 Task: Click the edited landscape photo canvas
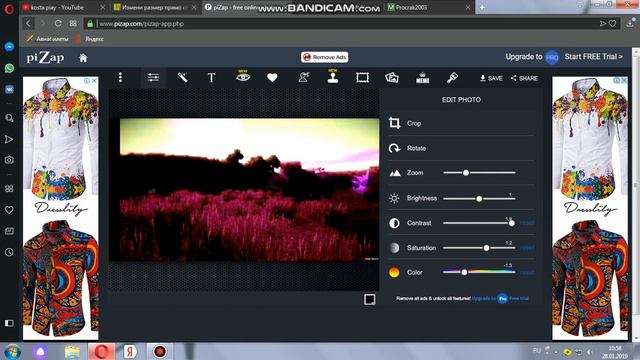coord(249,189)
